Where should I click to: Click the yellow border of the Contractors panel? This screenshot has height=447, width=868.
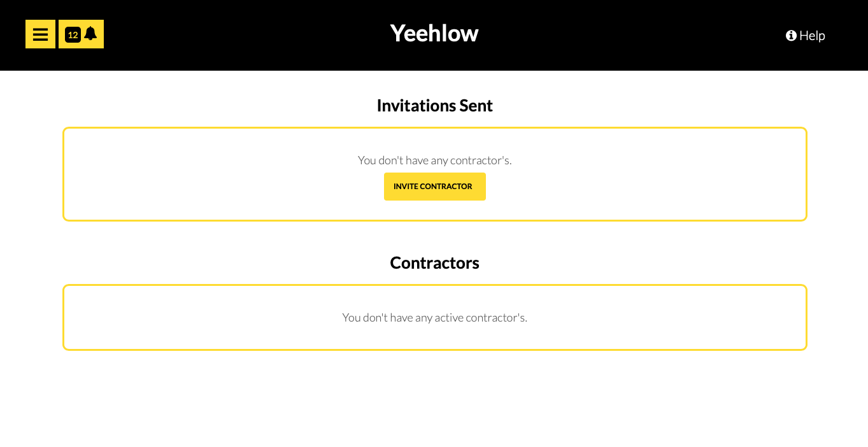click(x=435, y=285)
